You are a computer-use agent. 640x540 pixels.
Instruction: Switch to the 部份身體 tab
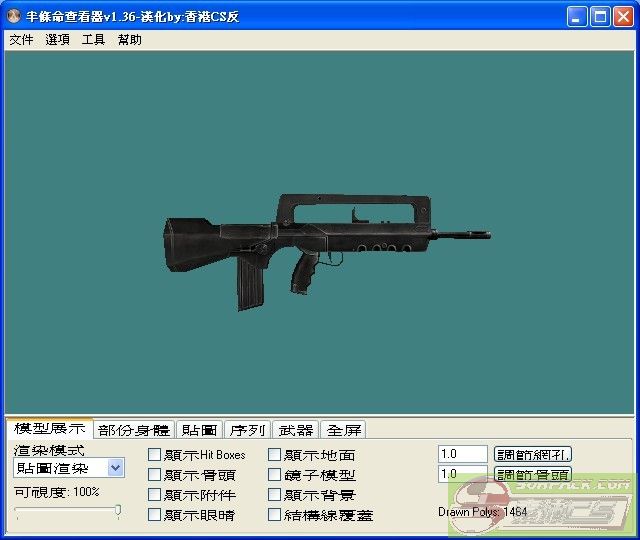[134, 430]
